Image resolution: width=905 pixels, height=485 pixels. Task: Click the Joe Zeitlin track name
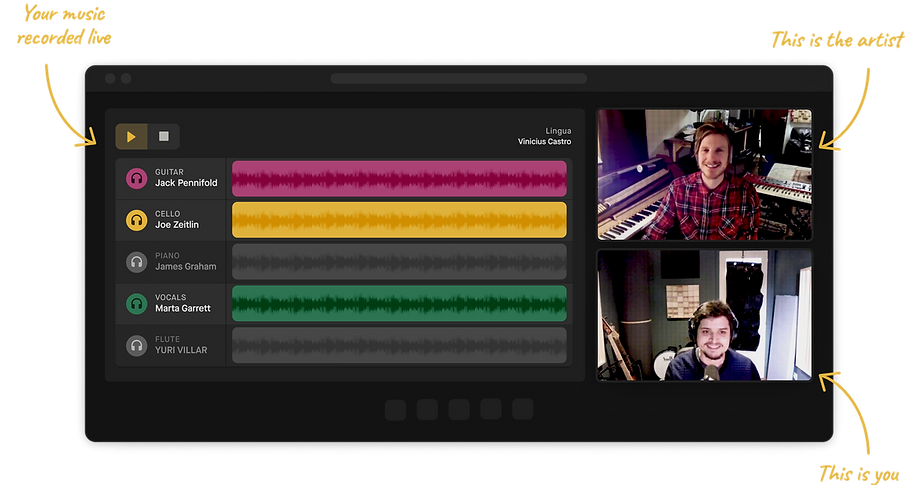pyautogui.click(x=177, y=225)
